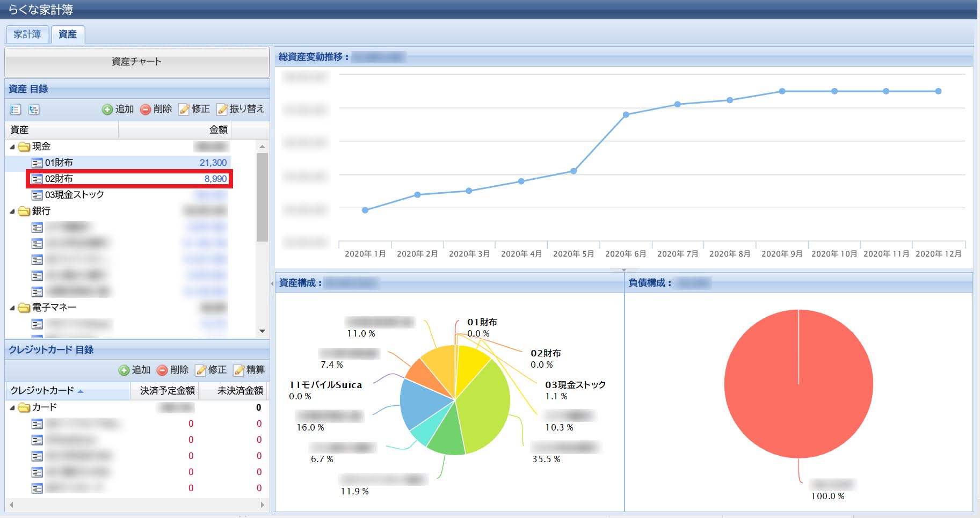Click the asset list scroll-down arrow
This screenshot has width=980, height=518.
(262, 331)
